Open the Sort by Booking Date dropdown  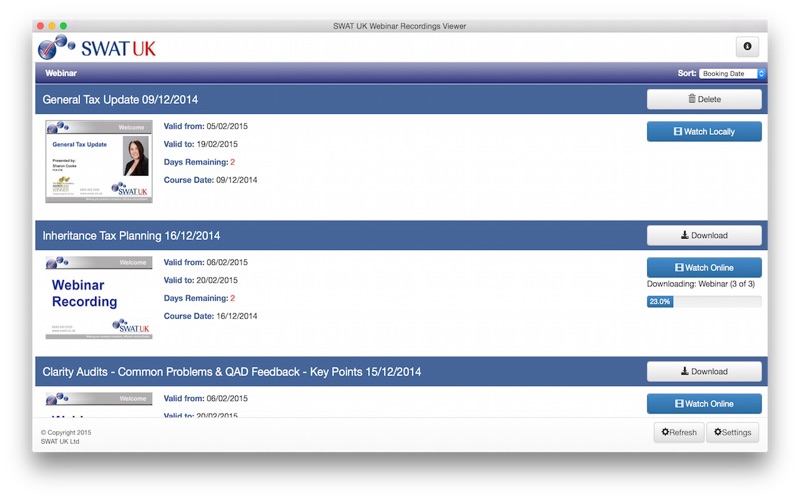coord(732,73)
